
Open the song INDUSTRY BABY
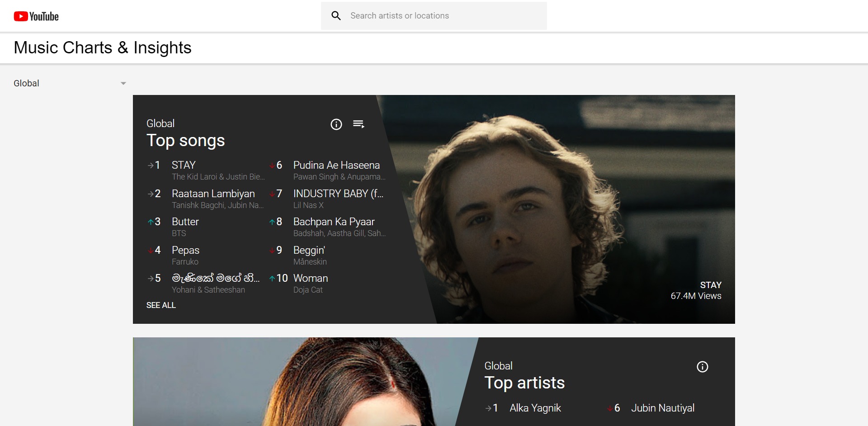pos(338,194)
